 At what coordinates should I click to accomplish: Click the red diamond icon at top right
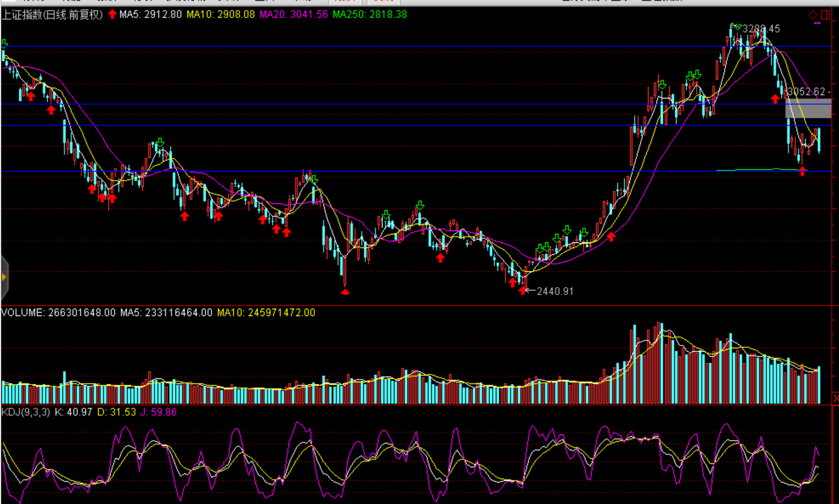point(813,15)
